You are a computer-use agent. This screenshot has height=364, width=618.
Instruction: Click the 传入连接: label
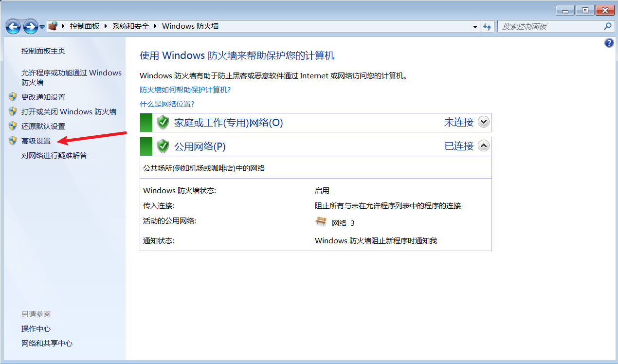tap(159, 205)
